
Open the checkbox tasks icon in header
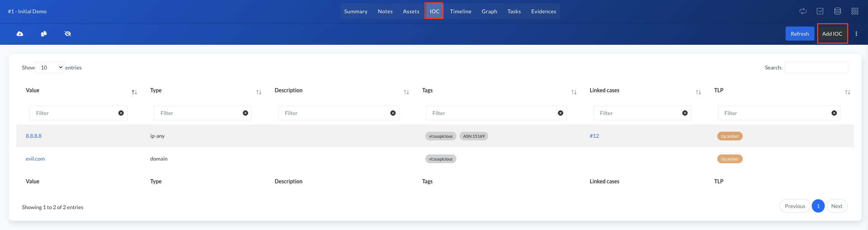point(820,11)
